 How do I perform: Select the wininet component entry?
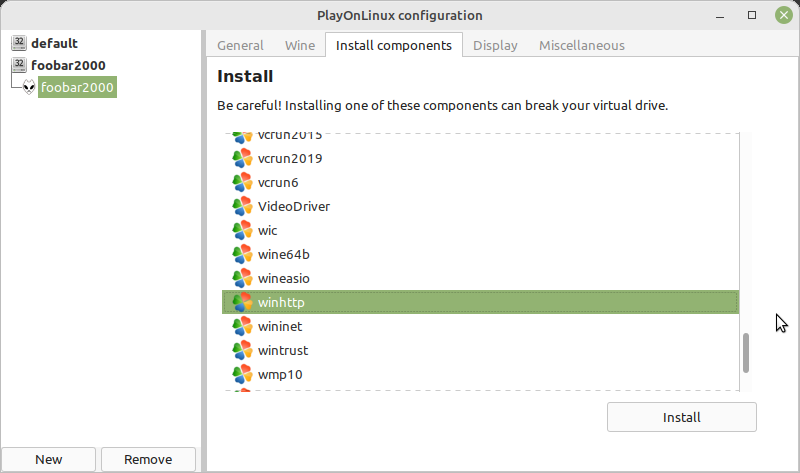(480, 326)
